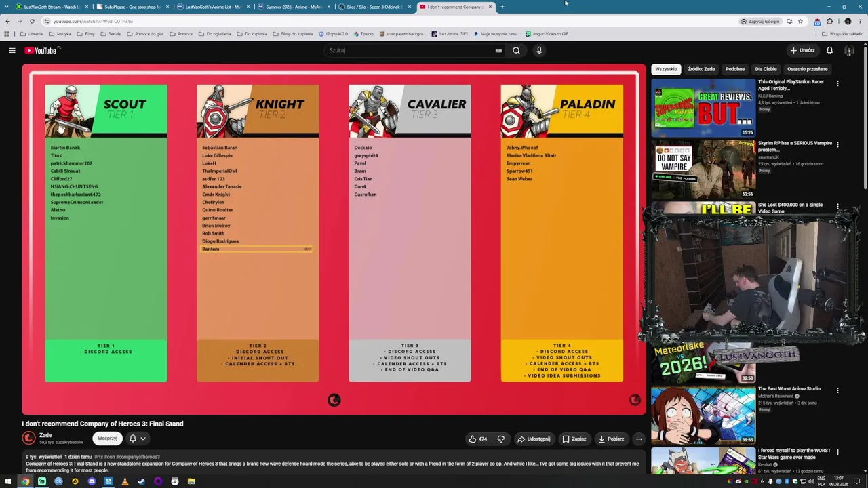Start voice search with the microphone icon
Screen dimensions: 868x488
539,50
